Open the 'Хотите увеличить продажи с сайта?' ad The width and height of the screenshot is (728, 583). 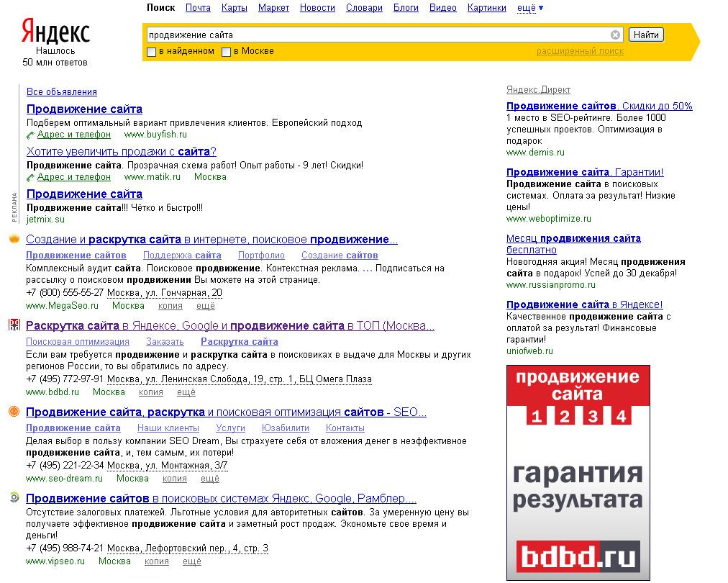(x=122, y=151)
